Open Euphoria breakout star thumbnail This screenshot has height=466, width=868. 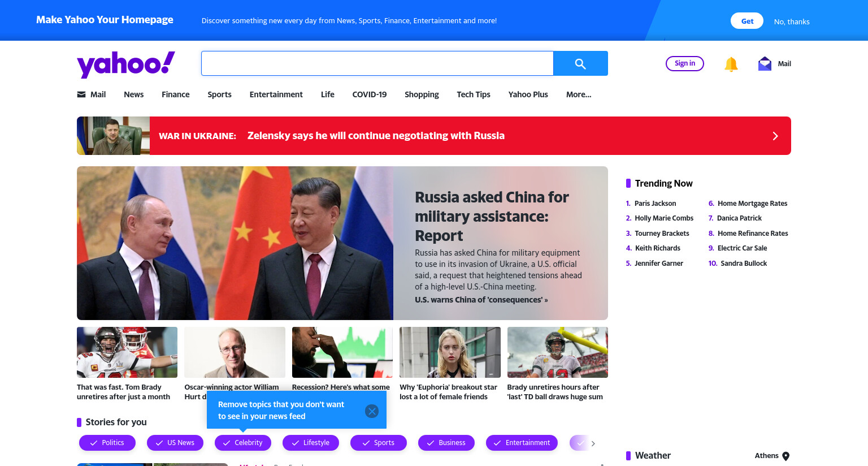(450, 352)
